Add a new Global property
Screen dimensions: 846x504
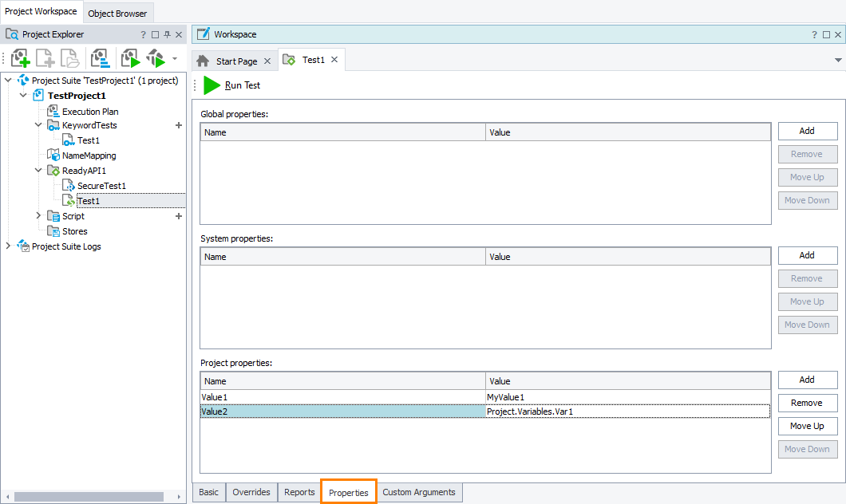point(807,131)
